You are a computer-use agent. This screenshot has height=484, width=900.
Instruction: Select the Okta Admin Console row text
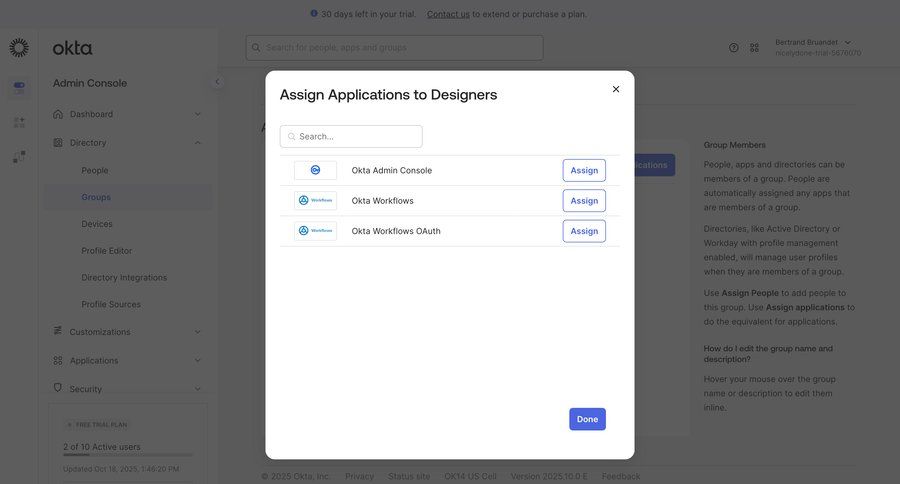391,171
